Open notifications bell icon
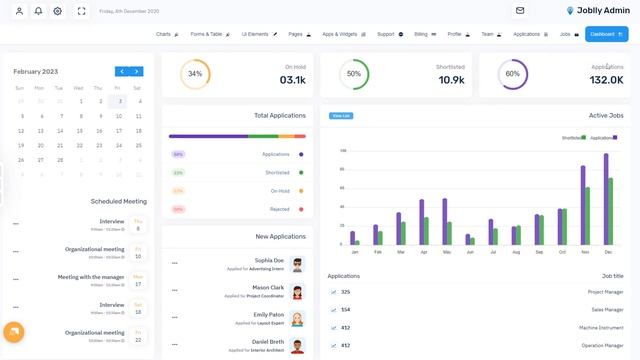 (38, 11)
